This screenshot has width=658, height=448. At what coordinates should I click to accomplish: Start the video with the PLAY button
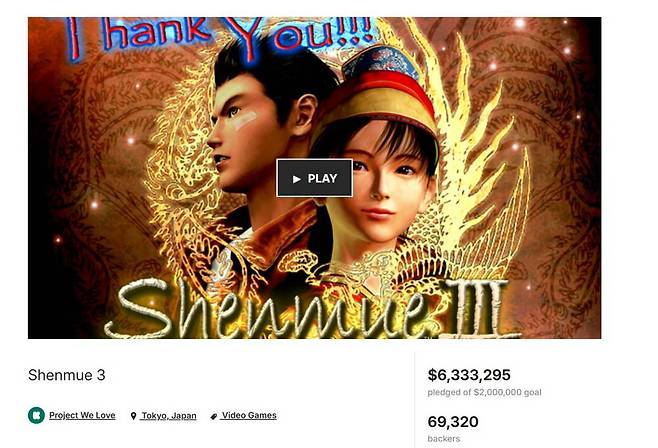point(314,178)
